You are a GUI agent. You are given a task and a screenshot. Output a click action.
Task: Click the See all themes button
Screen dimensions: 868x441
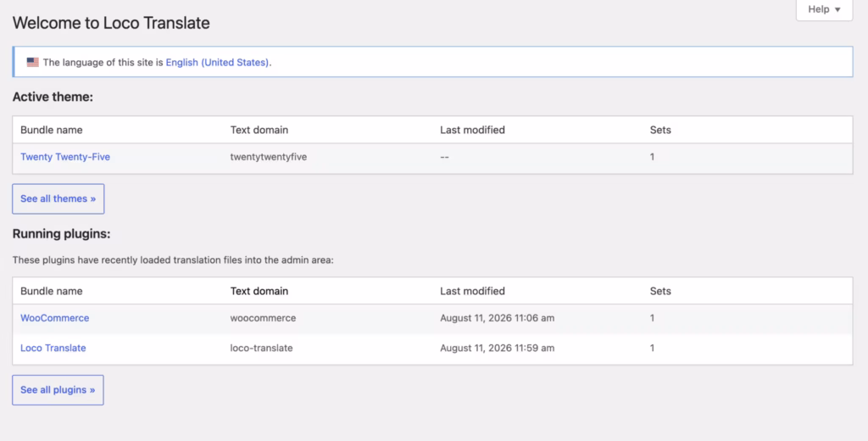pos(58,199)
